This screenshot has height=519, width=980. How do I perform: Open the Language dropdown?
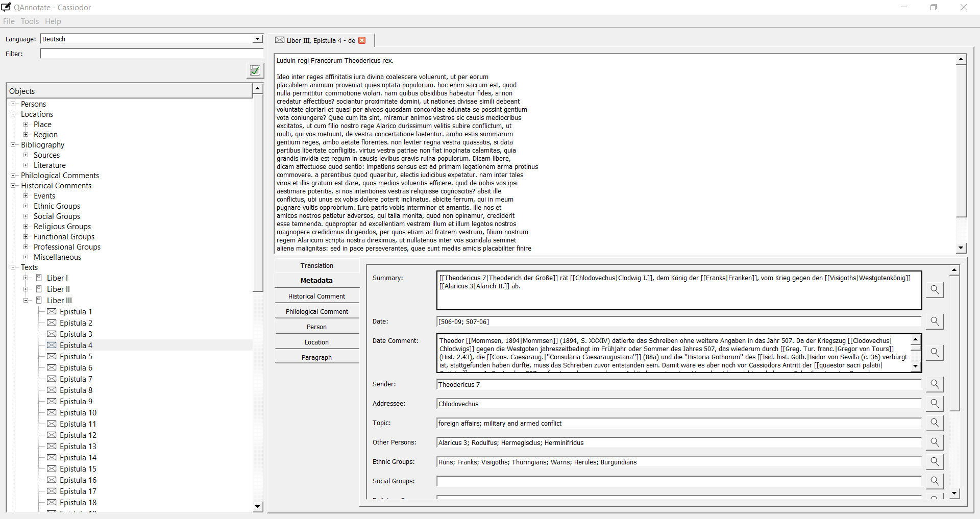257,39
